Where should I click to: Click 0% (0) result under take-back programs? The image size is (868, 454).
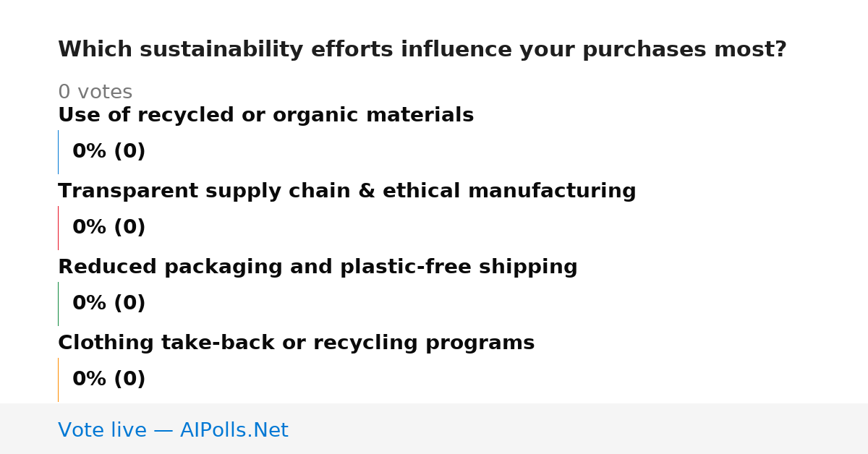[109, 380]
